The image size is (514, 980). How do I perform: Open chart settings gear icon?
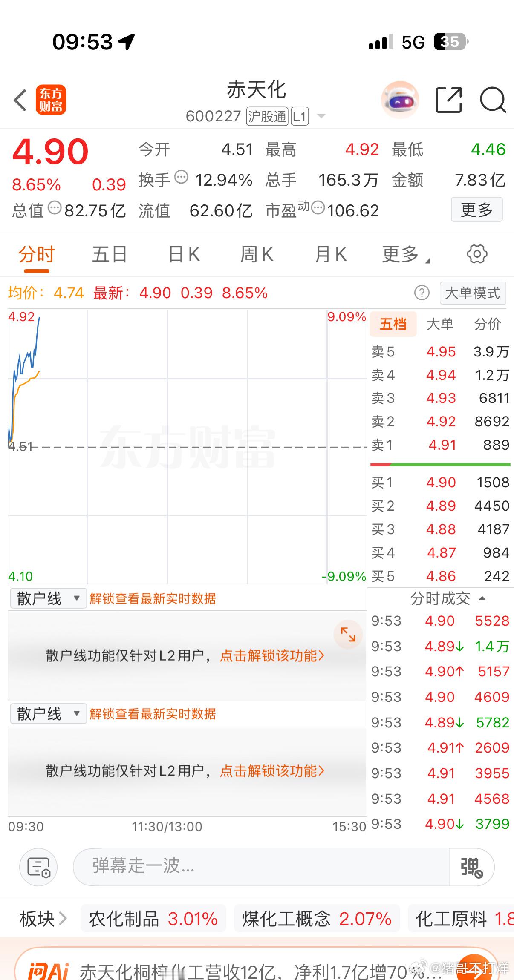(x=477, y=254)
